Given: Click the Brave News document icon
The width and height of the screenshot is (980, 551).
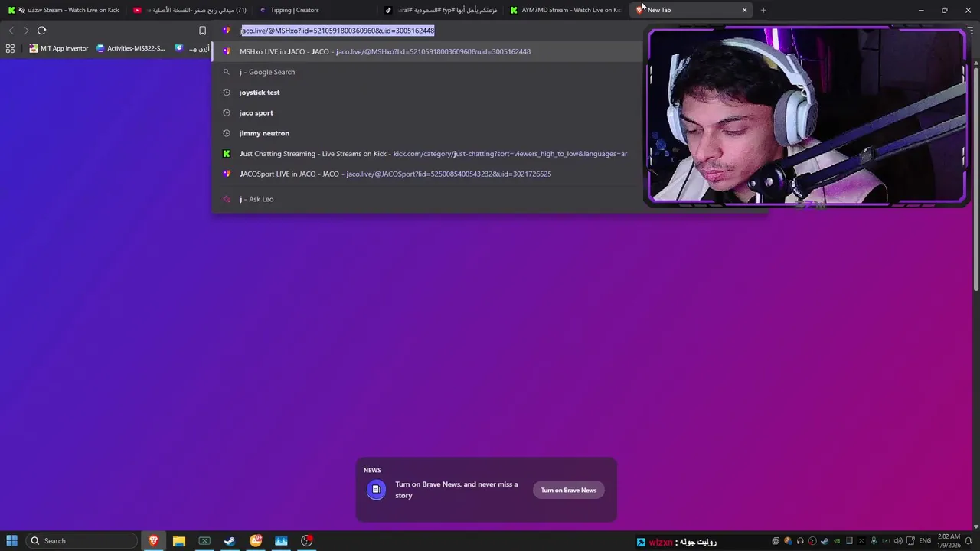Looking at the screenshot, I should tap(376, 490).
